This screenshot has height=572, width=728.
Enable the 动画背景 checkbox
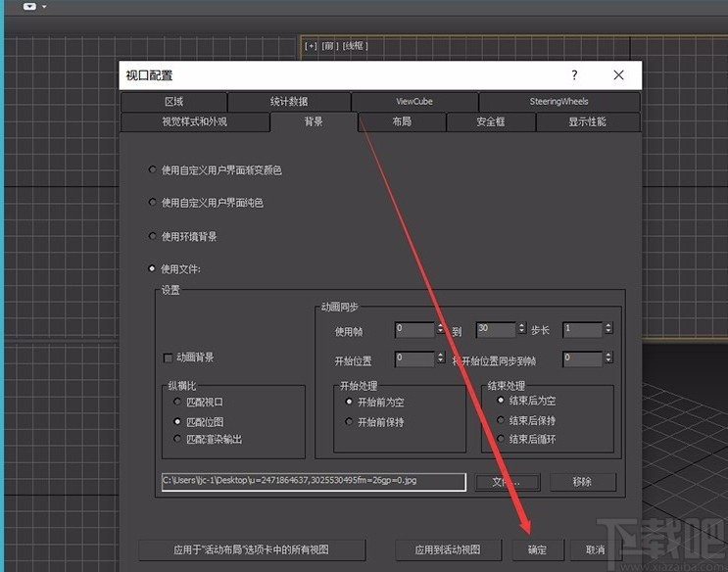tap(169, 357)
